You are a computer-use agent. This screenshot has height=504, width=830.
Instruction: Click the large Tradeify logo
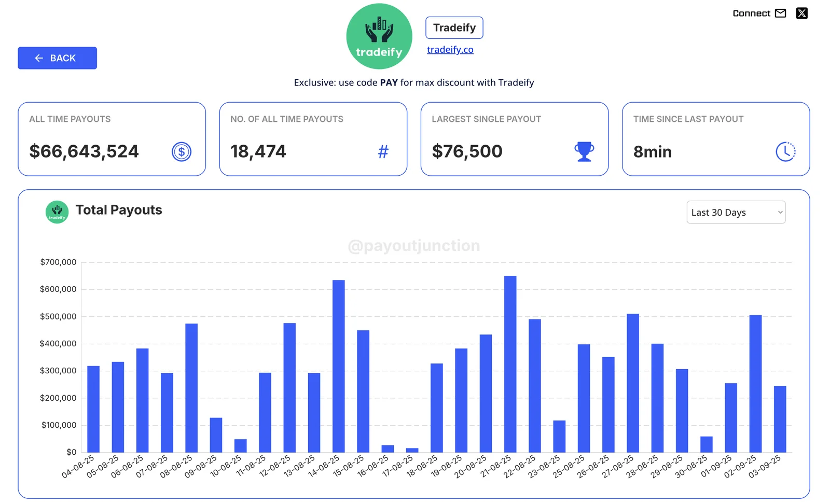click(379, 36)
